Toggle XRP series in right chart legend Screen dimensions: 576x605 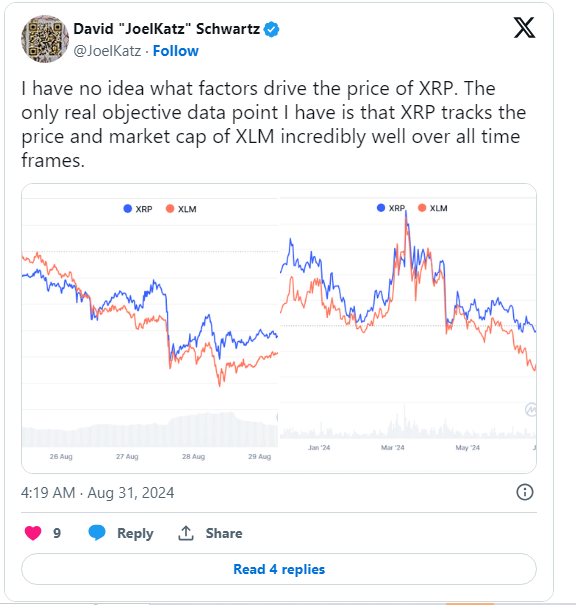[x=391, y=208]
